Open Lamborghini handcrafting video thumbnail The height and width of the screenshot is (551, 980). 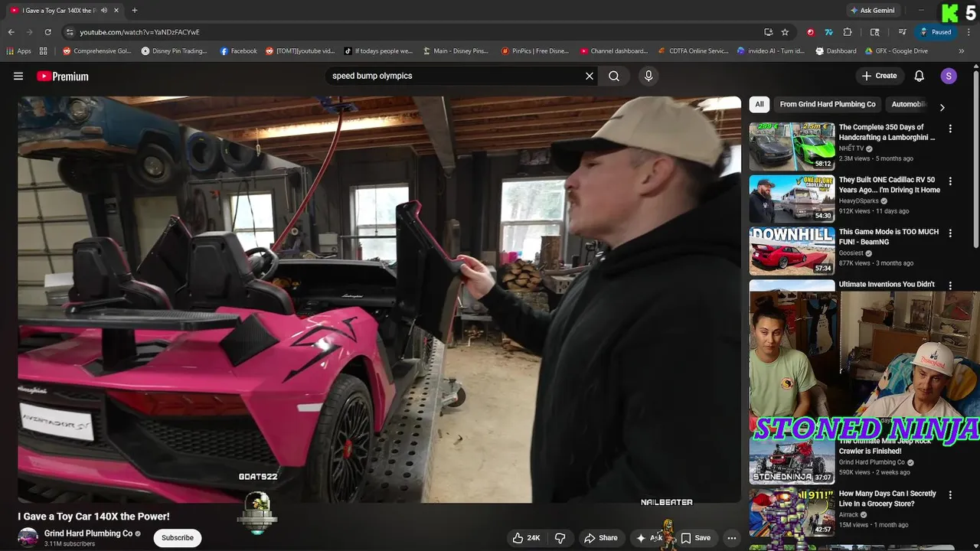[792, 146]
